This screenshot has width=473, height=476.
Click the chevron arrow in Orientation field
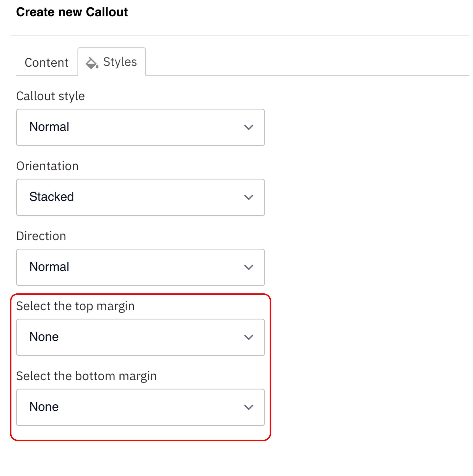coord(249,197)
